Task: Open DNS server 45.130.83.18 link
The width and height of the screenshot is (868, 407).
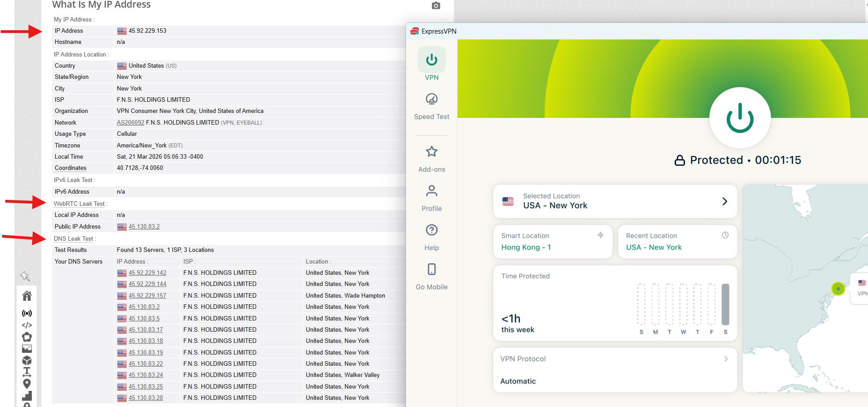Action: [146, 341]
